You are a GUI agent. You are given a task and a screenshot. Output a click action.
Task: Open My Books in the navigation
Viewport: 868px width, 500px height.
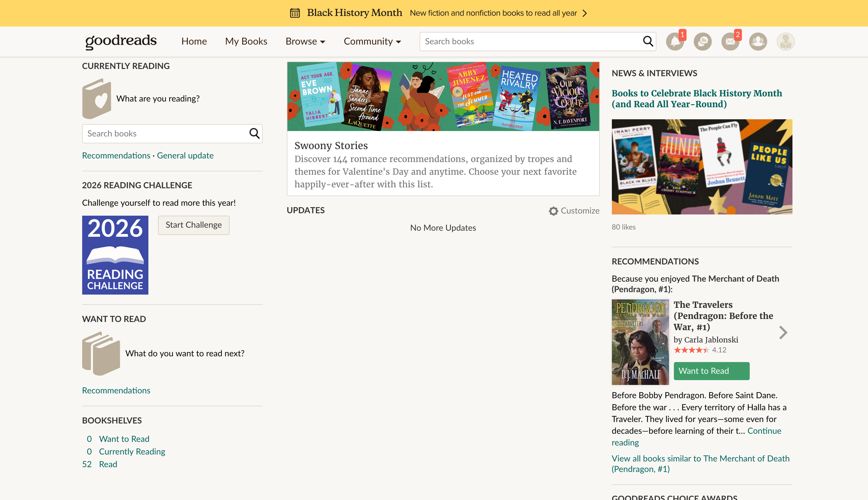click(x=246, y=41)
